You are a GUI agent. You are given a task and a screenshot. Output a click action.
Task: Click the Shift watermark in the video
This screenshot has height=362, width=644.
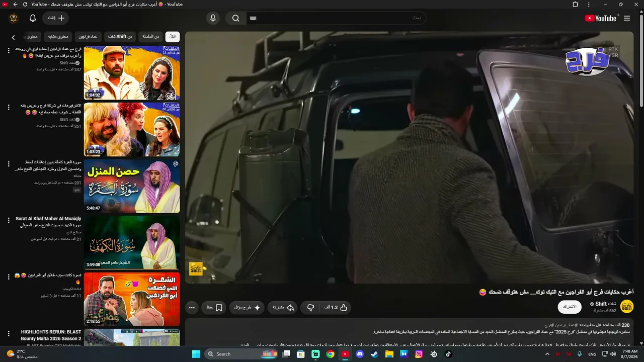[x=196, y=268]
